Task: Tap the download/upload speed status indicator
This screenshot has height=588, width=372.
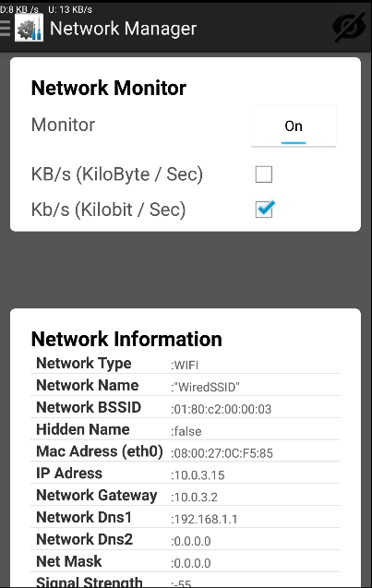Action: 46,9
